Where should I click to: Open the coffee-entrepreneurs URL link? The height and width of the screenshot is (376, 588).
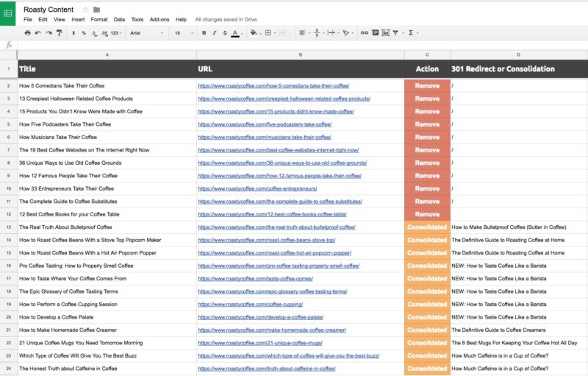click(258, 189)
